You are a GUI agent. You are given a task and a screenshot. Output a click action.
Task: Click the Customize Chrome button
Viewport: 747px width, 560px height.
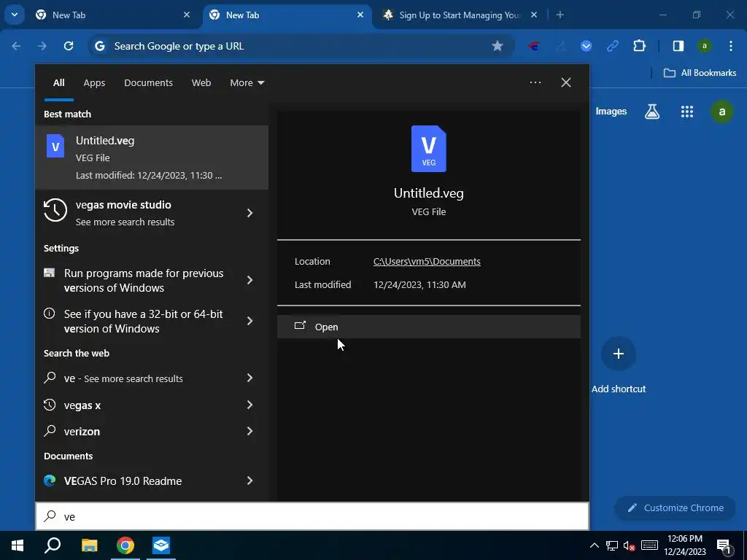pyautogui.click(x=675, y=507)
